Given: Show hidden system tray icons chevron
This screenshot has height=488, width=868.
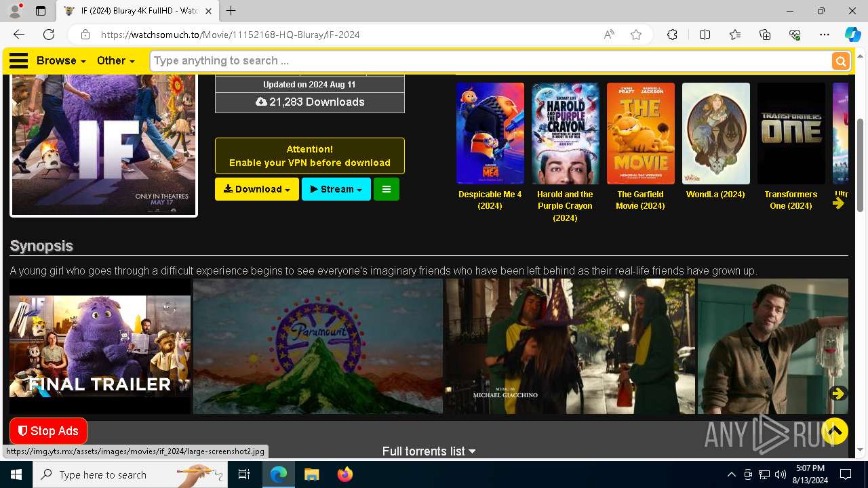Looking at the screenshot, I should [731, 474].
